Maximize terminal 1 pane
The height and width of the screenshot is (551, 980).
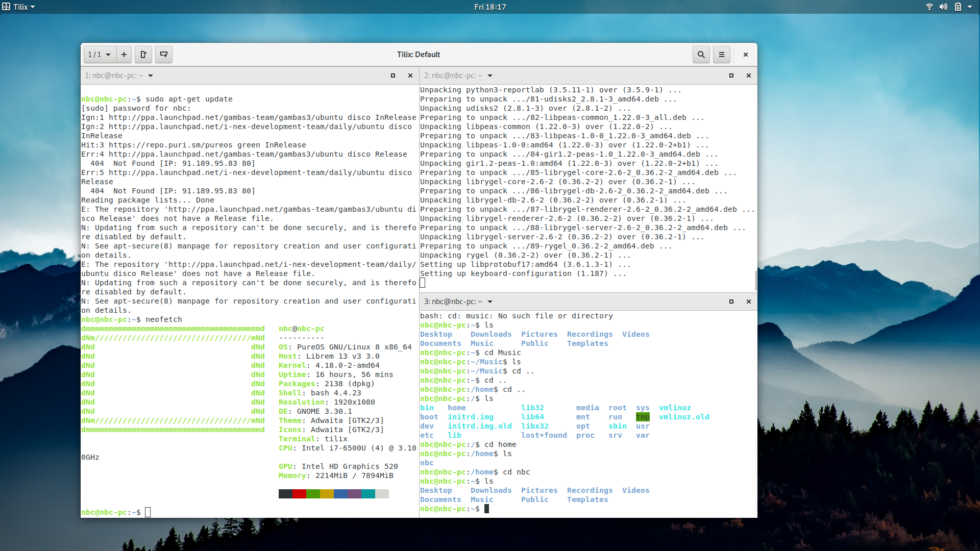click(393, 76)
